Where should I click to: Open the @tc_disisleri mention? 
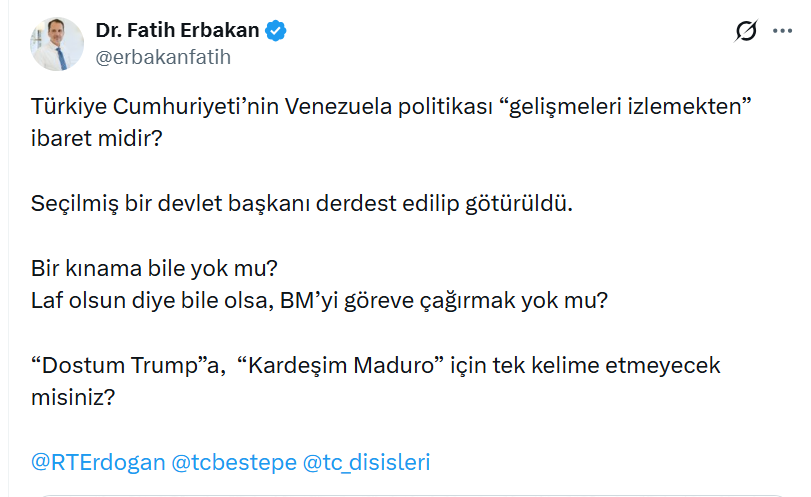point(366,462)
